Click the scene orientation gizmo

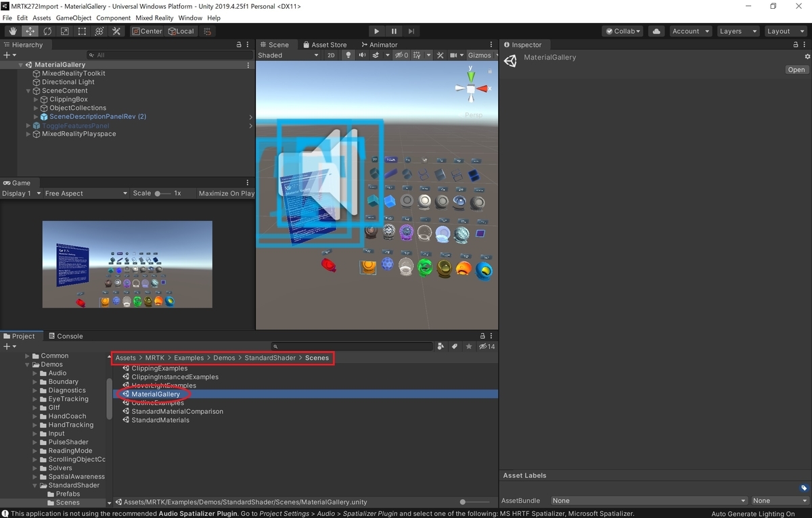pos(470,89)
